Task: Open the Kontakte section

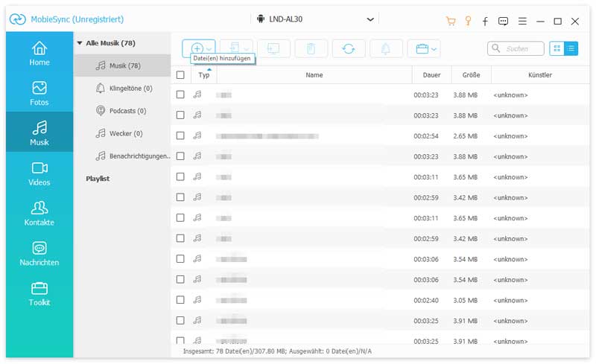Action: click(x=39, y=214)
